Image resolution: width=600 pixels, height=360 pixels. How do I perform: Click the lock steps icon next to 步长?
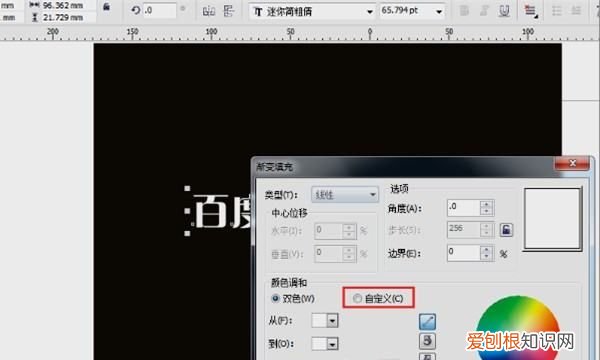point(506,230)
